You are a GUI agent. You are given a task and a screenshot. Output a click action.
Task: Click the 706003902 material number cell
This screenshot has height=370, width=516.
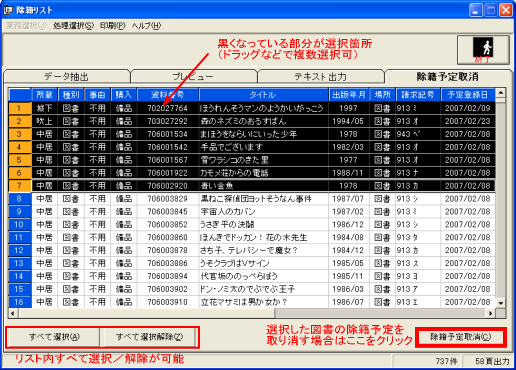168,289
